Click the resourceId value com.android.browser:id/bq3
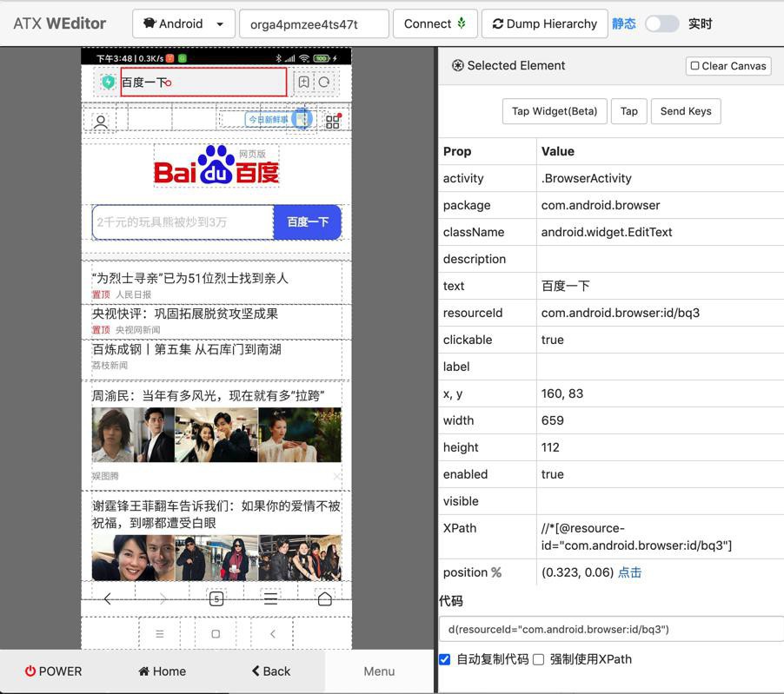784x694 pixels. point(621,313)
